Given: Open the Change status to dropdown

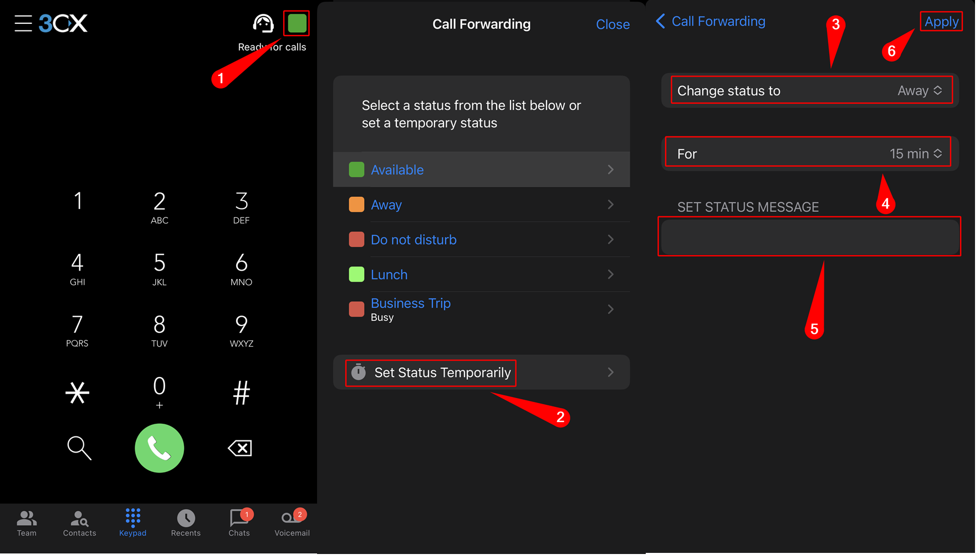Looking at the screenshot, I should pos(809,90).
